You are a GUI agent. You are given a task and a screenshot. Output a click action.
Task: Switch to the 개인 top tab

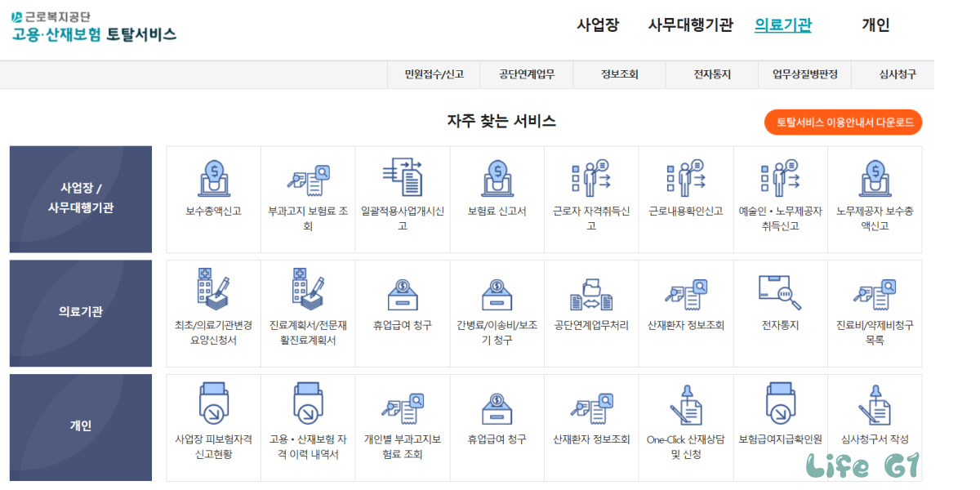point(875,24)
